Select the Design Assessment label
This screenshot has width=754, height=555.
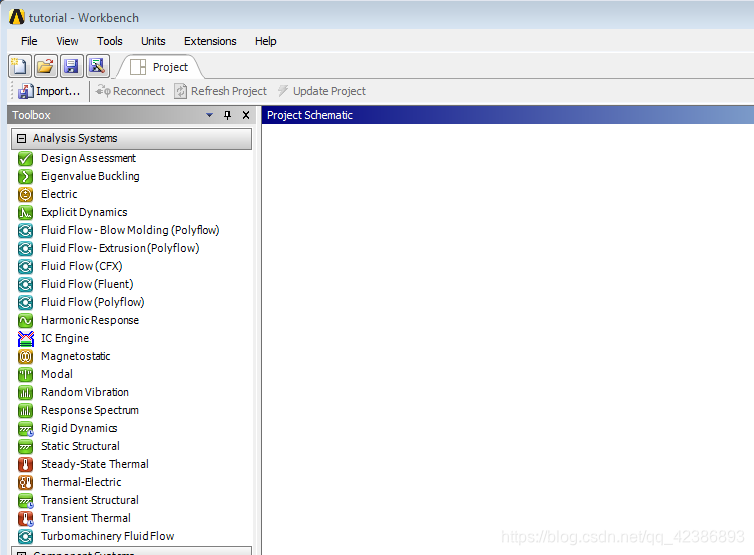click(88, 158)
